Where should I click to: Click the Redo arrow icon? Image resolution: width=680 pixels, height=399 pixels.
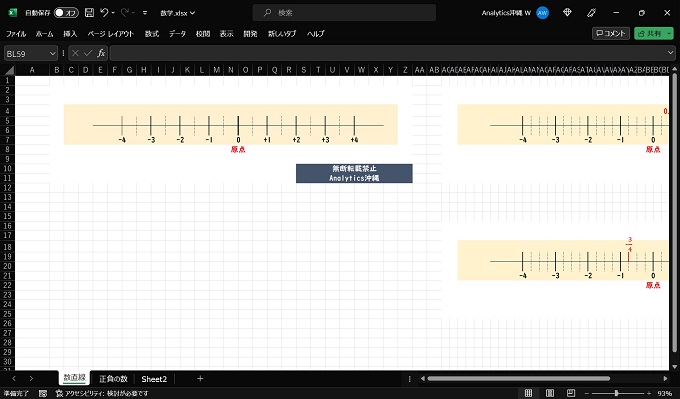[x=125, y=13]
